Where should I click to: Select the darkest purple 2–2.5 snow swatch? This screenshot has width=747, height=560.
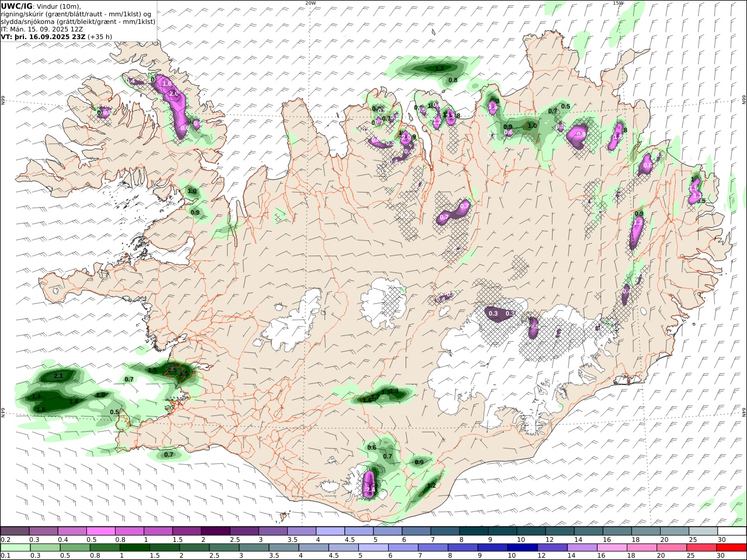215,531
